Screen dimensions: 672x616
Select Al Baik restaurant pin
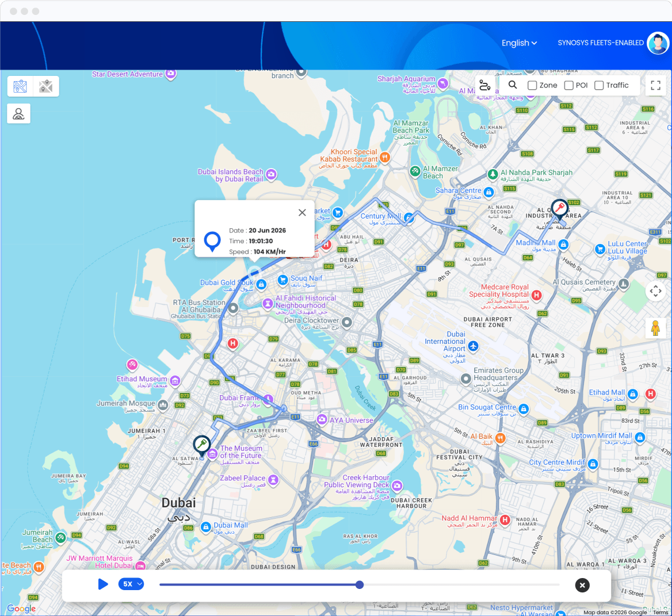pos(500,438)
